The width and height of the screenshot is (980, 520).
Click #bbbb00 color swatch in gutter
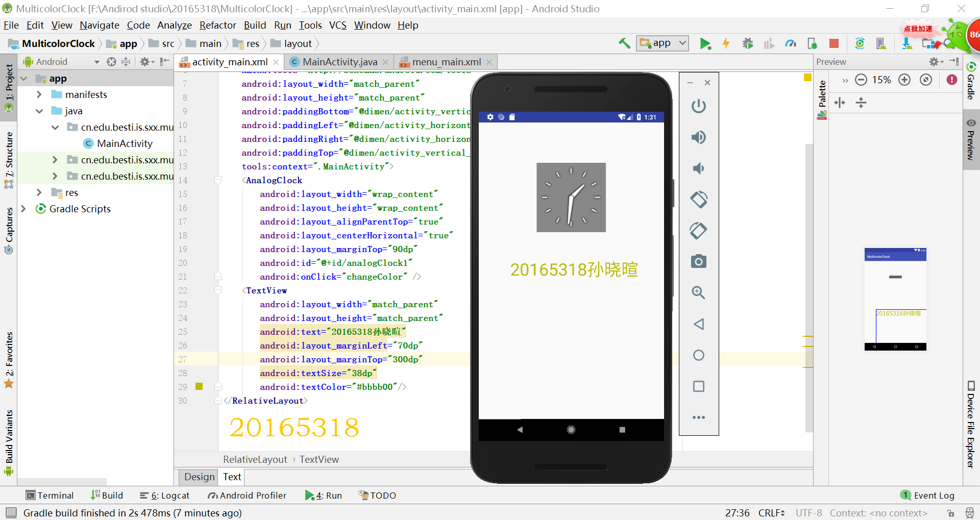[199, 386]
